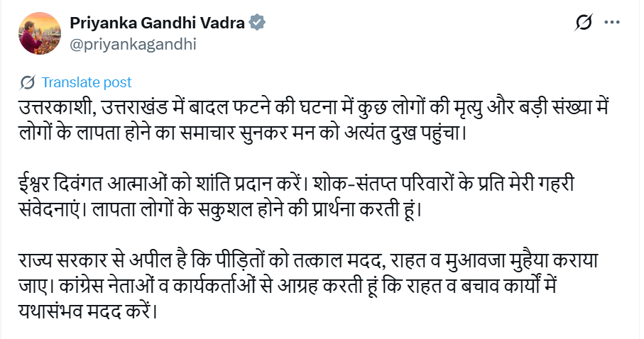Open Priyanka Gandhi Vadra's profile picture

coord(31,32)
